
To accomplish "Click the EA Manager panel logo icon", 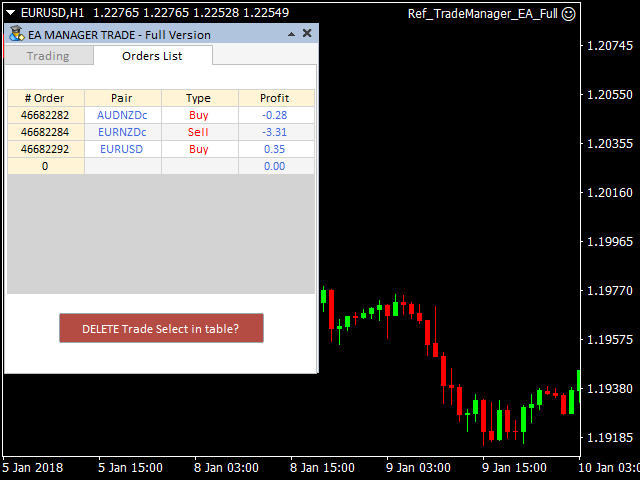I will pyautogui.click(x=16, y=34).
